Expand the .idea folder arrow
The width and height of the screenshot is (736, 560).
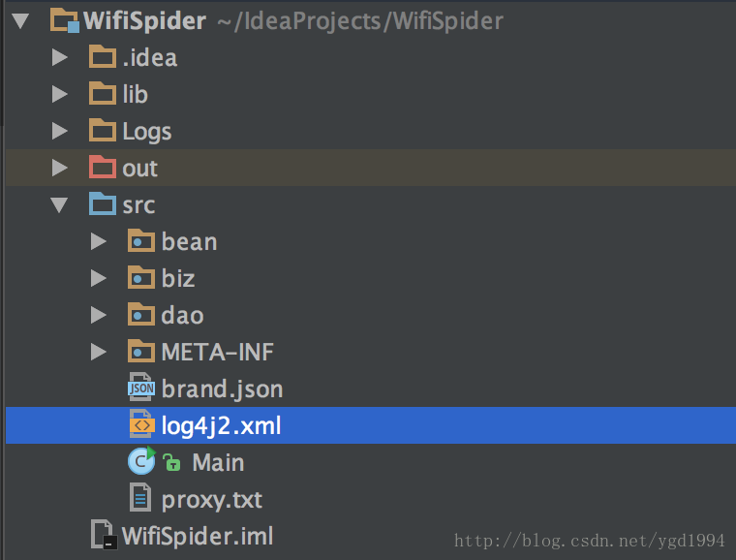click(60, 57)
